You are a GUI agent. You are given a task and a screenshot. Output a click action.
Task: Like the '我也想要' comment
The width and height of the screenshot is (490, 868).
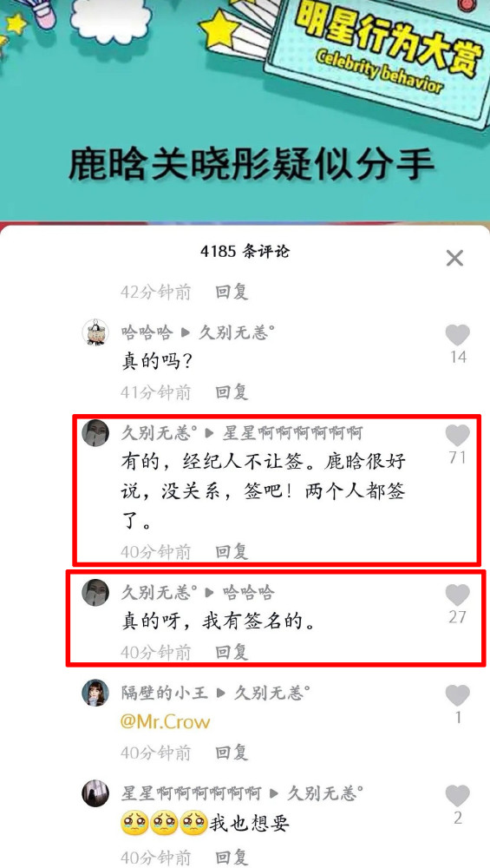[457, 796]
